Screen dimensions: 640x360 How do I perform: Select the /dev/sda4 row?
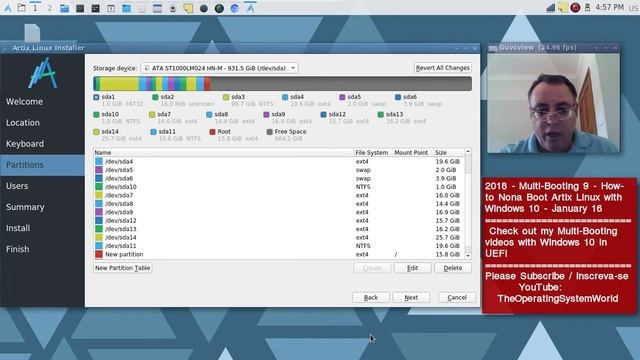point(278,162)
